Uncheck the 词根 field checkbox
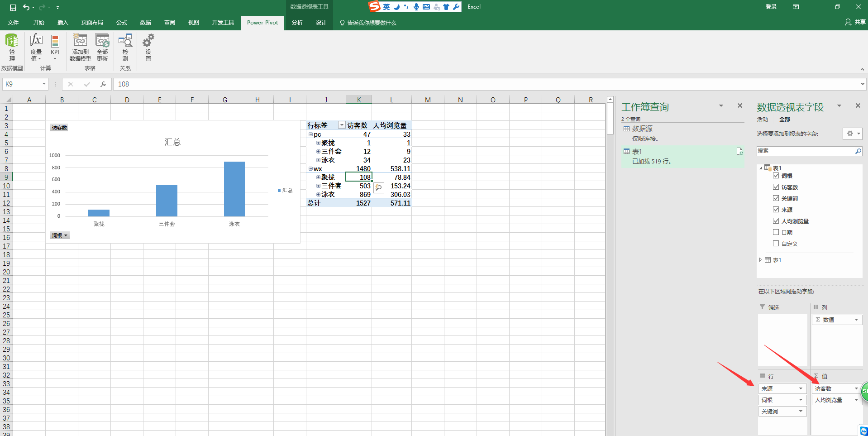 click(776, 176)
